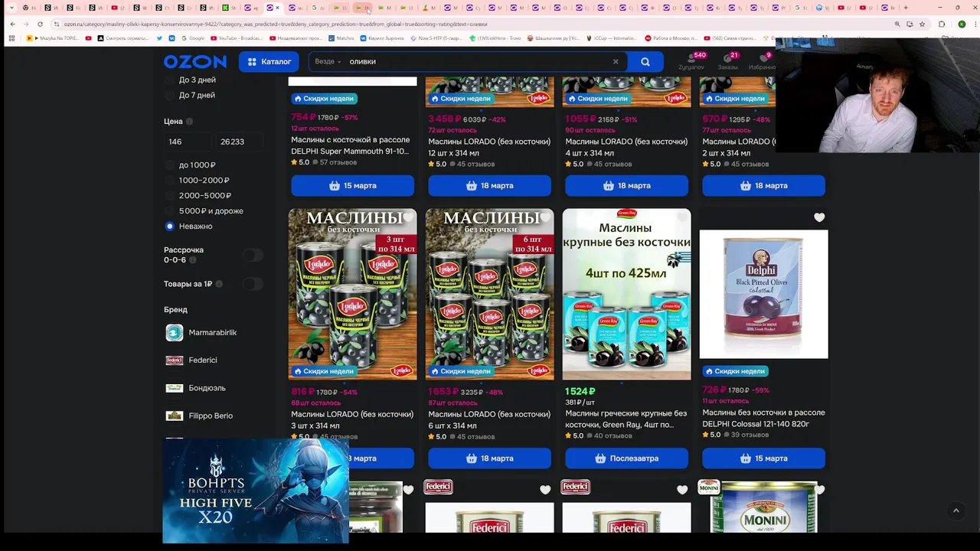Select the До 7 дней delivery option
The width and height of the screenshot is (980, 551).
tap(191, 95)
